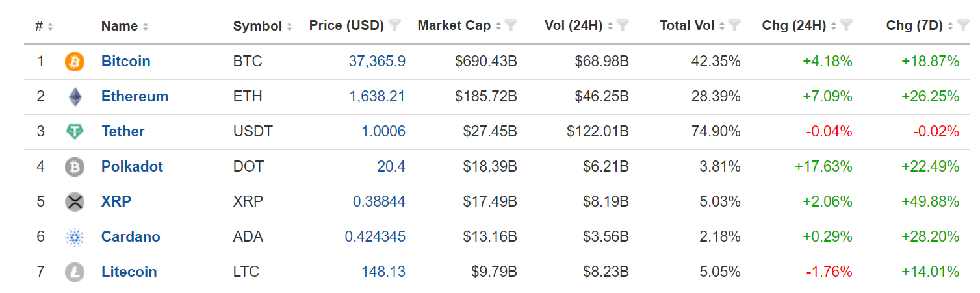
Task: Open the Total Vol filter funnel
Action: click(734, 26)
